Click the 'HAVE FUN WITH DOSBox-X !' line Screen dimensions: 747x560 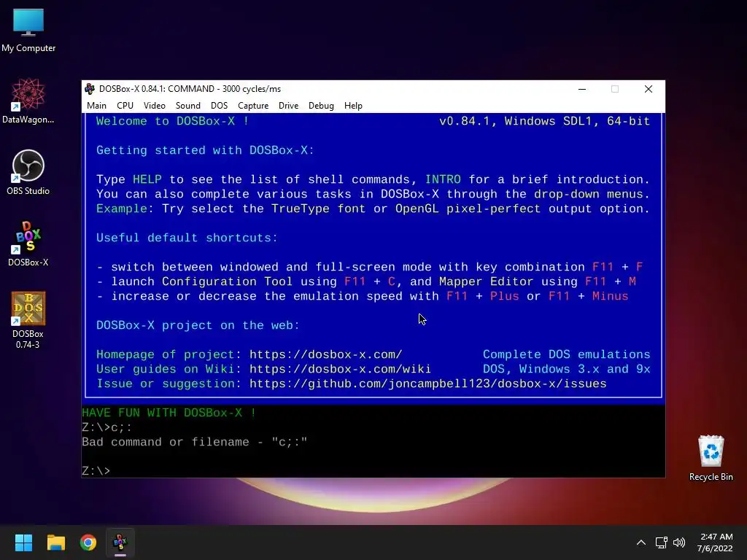[x=169, y=413]
